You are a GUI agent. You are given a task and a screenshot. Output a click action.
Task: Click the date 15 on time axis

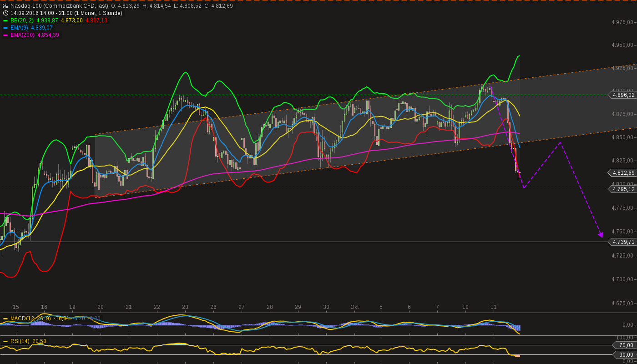pyautogui.click(x=16, y=307)
